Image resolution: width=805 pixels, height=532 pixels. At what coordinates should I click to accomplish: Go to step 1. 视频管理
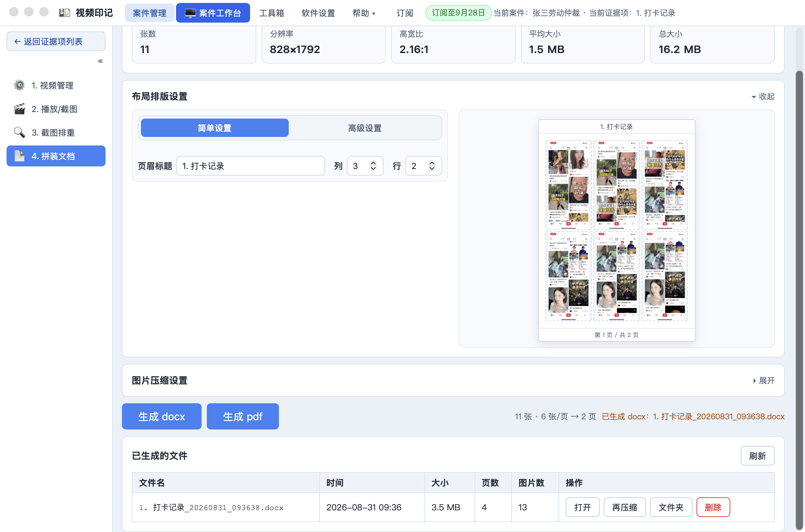tap(56, 85)
